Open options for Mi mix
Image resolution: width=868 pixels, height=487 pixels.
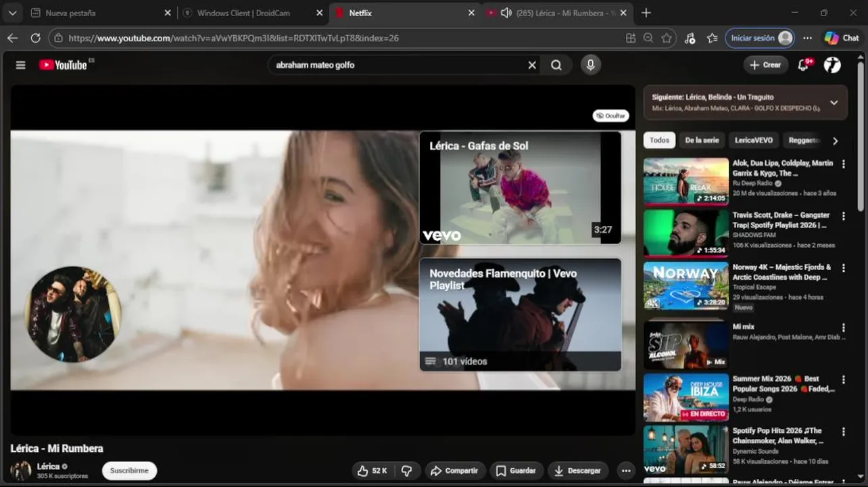coord(843,327)
